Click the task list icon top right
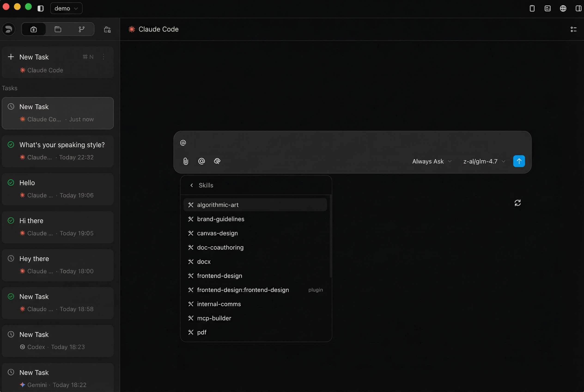Image resolution: width=584 pixels, height=392 pixels. tap(573, 30)
